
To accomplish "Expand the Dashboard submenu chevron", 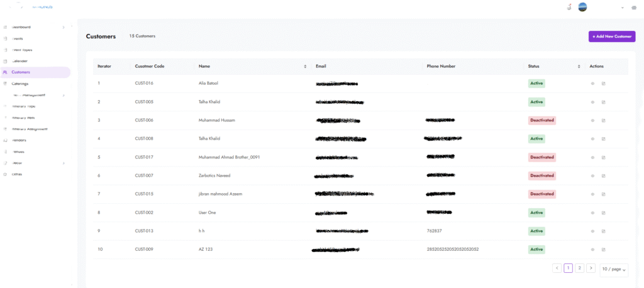I will pos(64,27).
